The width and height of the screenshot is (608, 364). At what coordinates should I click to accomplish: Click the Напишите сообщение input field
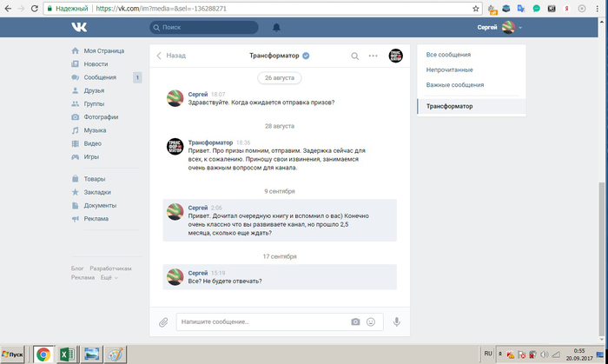(261, 321)
